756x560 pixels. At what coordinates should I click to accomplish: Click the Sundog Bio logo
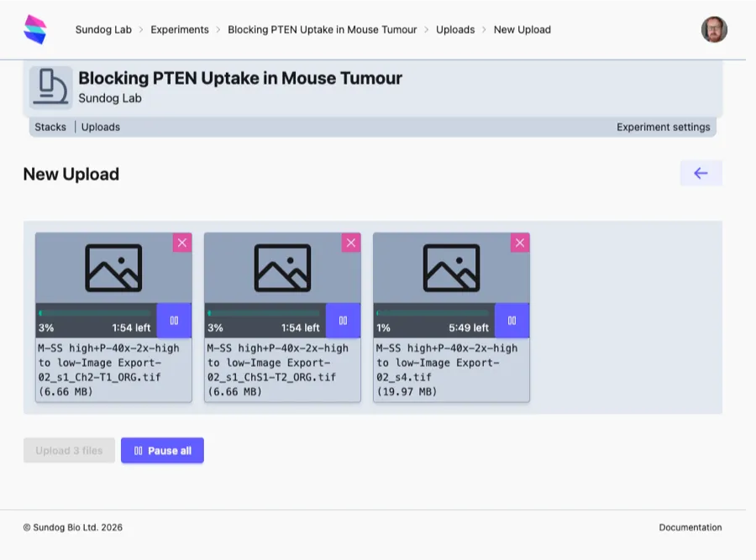tap(34, 29)
